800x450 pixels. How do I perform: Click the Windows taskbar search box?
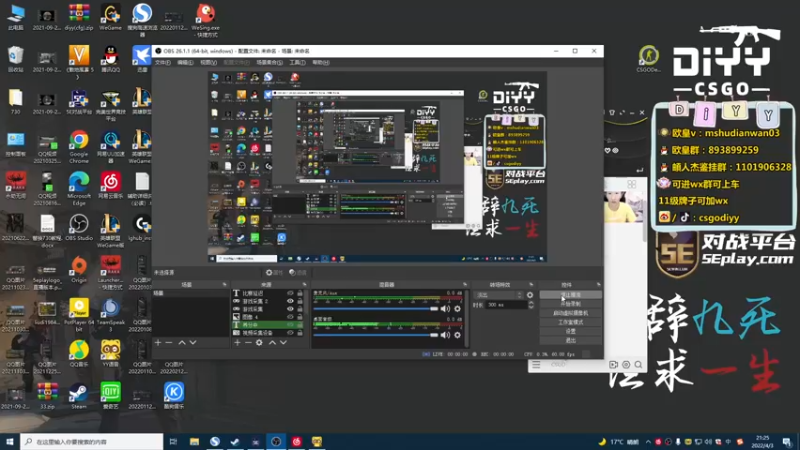coord(92,442)
